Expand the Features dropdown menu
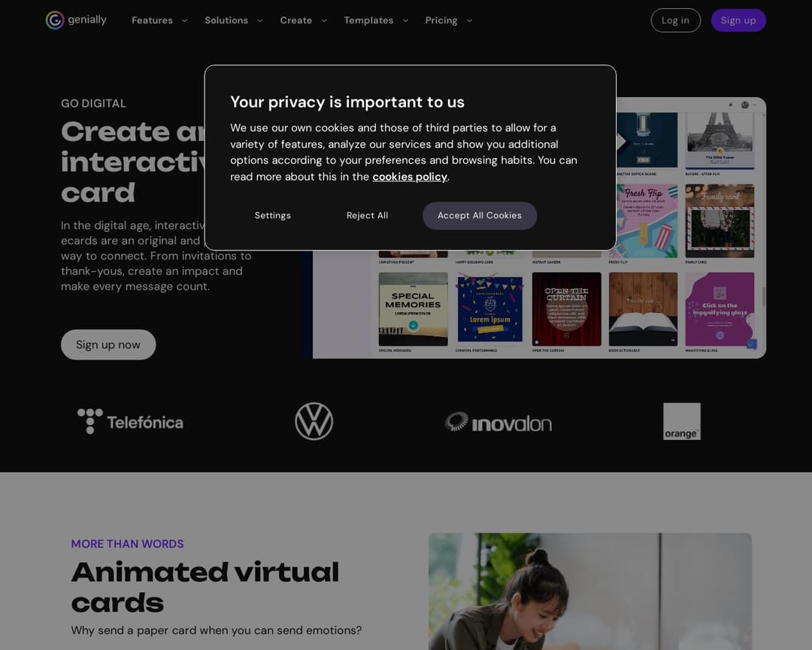This screenshot has width=812, height=650. pos(159,20)
